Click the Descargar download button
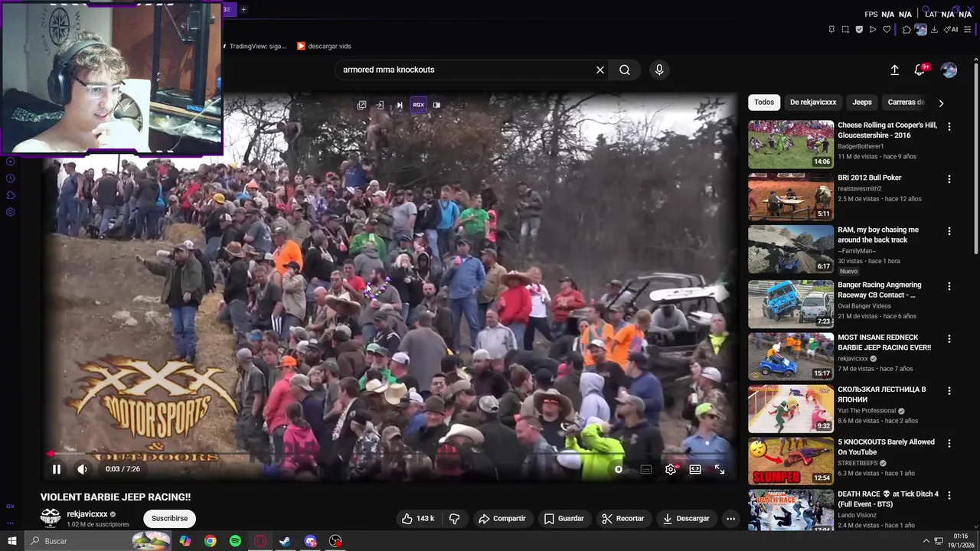980x551 pixels. [686, 518]
